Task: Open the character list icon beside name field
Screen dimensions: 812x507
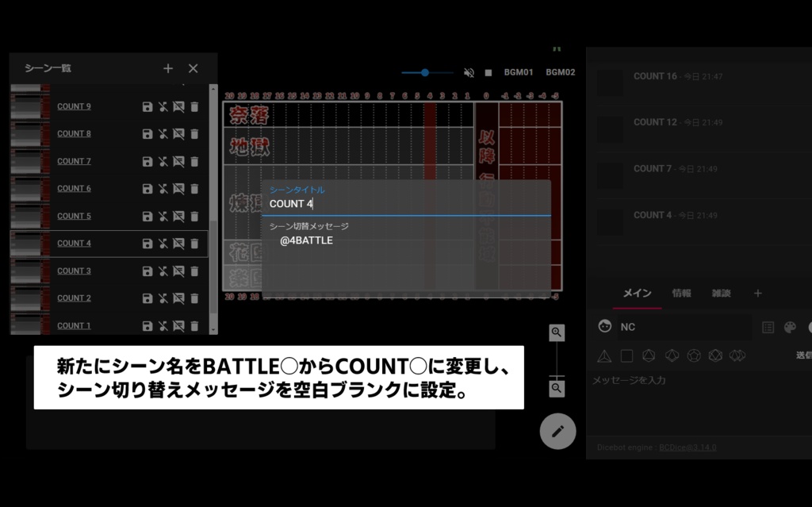Action: click(768, 327)
